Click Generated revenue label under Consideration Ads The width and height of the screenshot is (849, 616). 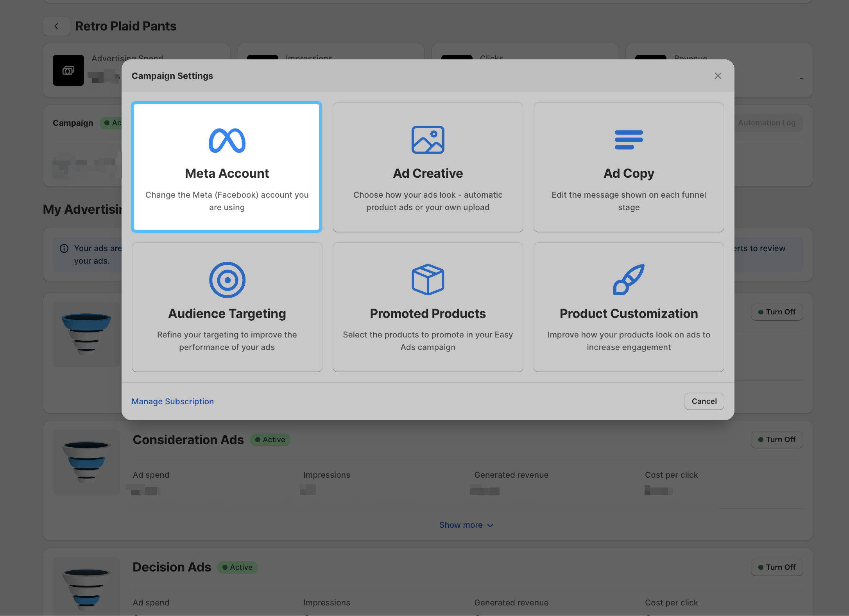coord(511,475)
